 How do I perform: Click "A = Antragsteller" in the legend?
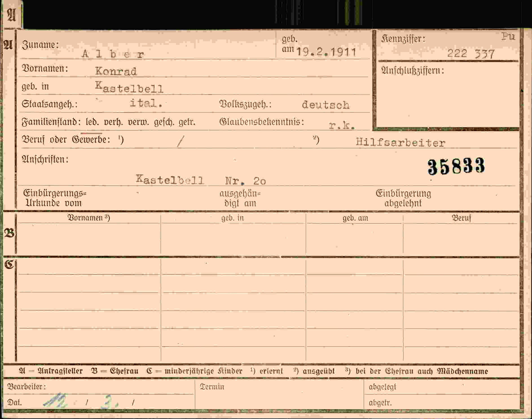[51, 371]
